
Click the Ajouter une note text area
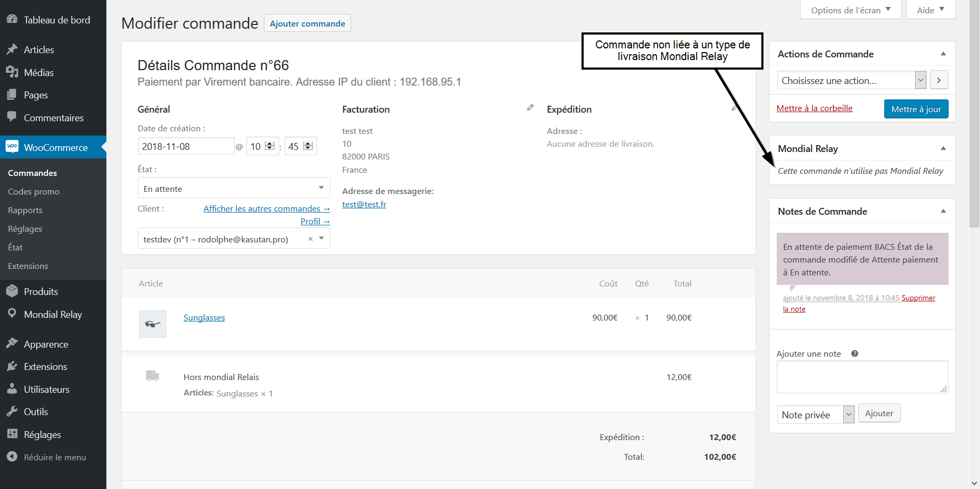pos(862,377)
